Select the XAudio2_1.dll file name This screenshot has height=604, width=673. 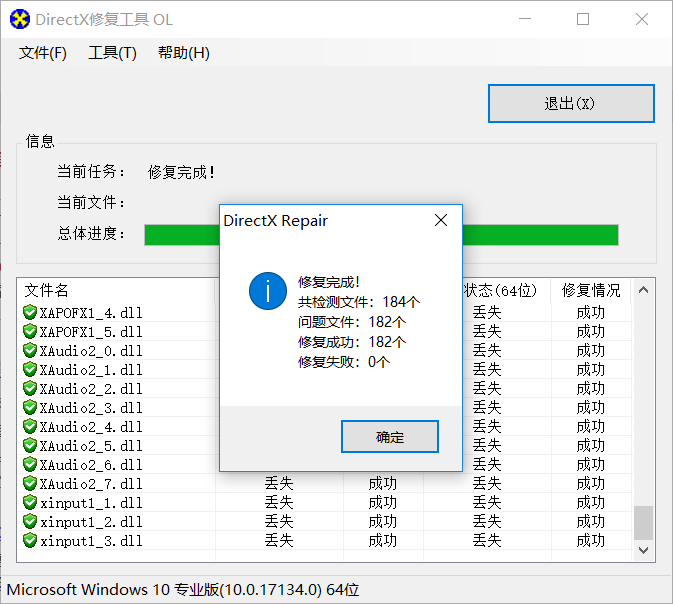pos(91,370)
